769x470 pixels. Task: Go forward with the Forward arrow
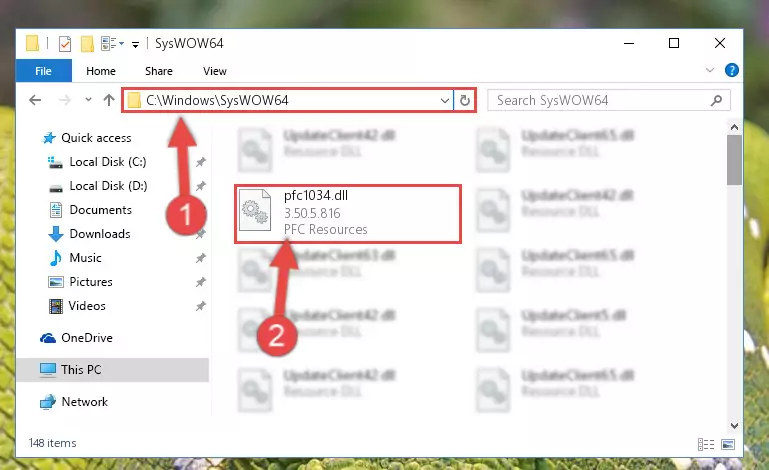click(64, 101)
